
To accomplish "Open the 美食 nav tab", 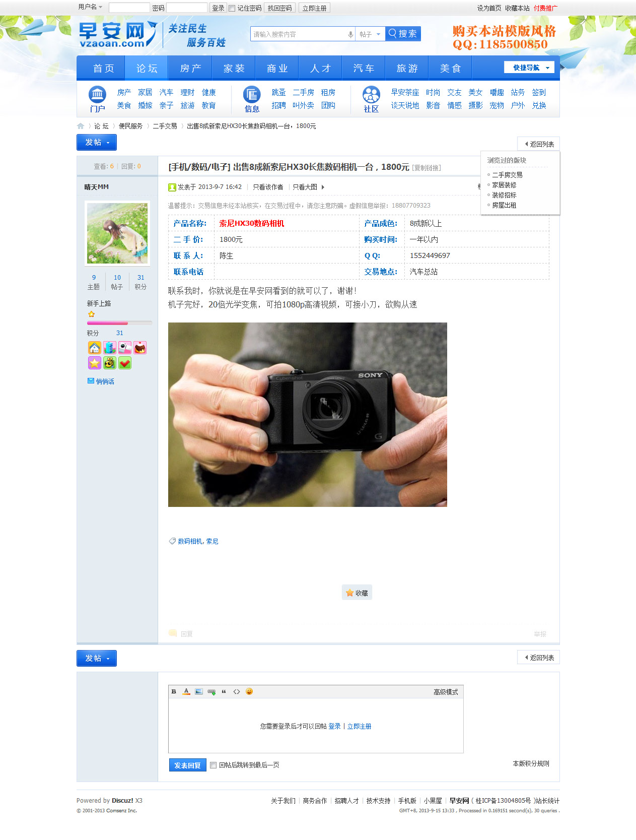I will coord(450,68).
